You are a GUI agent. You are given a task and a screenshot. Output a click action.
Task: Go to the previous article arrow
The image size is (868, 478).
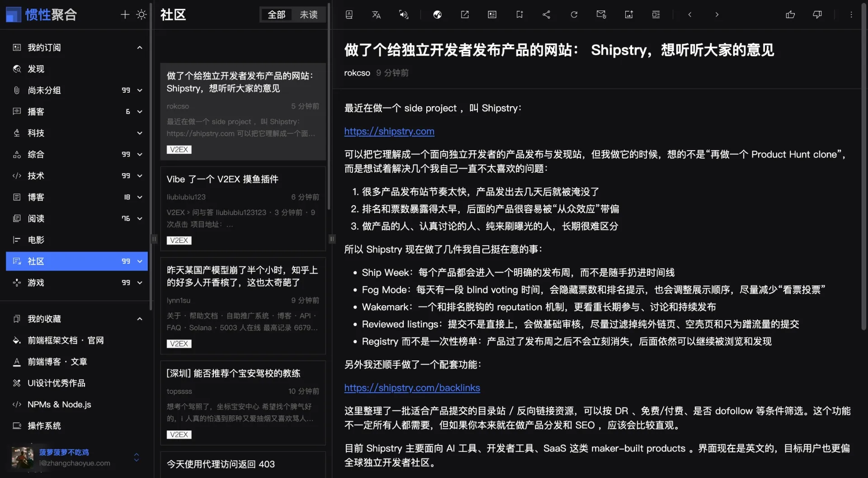tap(690, 14)
